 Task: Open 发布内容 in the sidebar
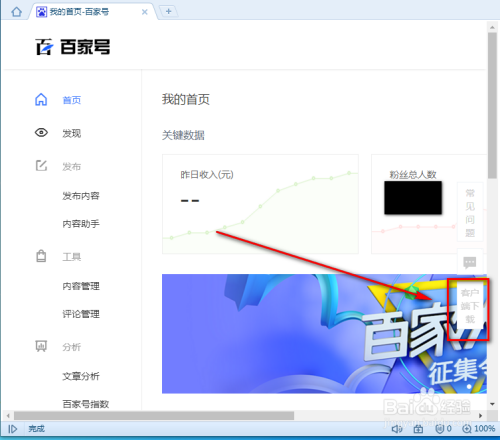[x=81, y=196]
